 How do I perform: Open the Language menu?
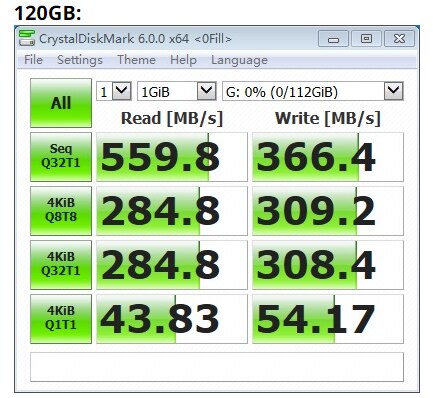tap(239, 60)
